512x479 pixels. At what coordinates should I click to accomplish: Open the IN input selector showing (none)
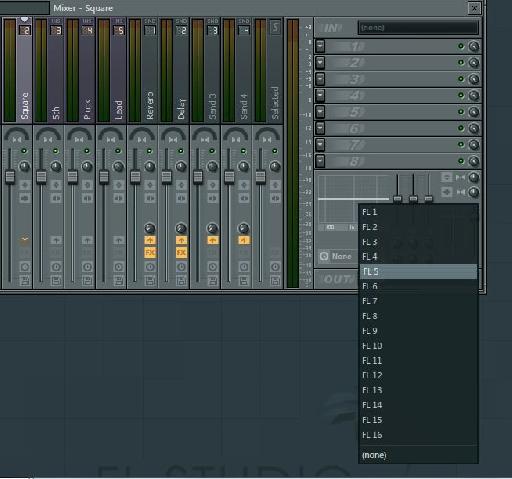coord(418,28)
